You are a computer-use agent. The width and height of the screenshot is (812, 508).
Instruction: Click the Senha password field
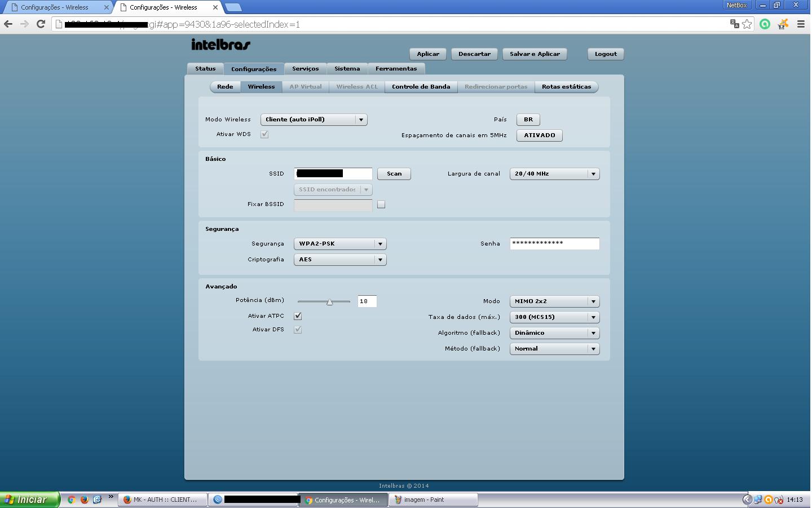[x=554, y=244]
